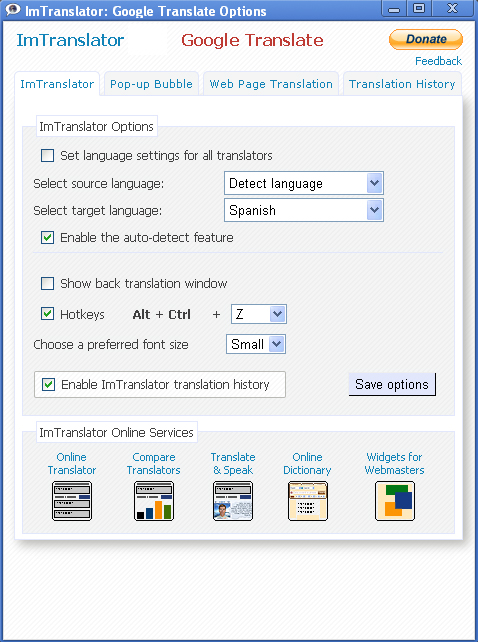Switch to the Translation History tab
Viewport: 478px width, 642px height.
[x=402, y=84]
